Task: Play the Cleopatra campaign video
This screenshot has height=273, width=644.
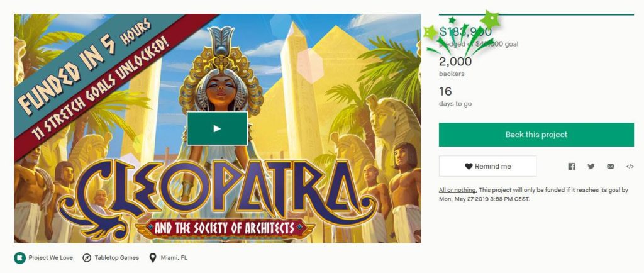Action: pyautogui.click(x=217, y=128)
